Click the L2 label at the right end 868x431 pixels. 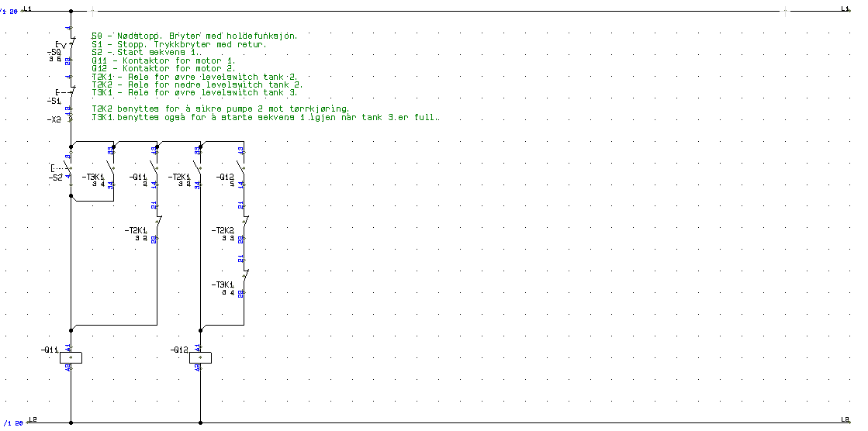(845, 420)
